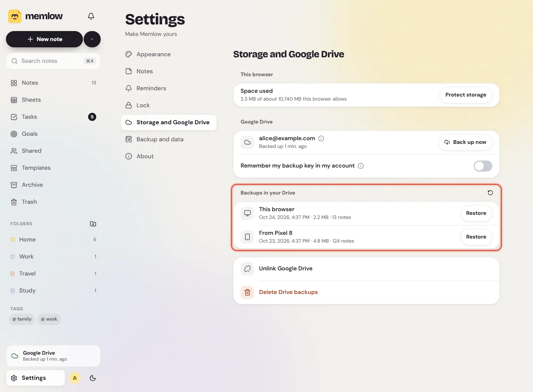Screen dimensions: 533x392
Task: Switch to Backup and data settings
Action: [x=169, y=139]
